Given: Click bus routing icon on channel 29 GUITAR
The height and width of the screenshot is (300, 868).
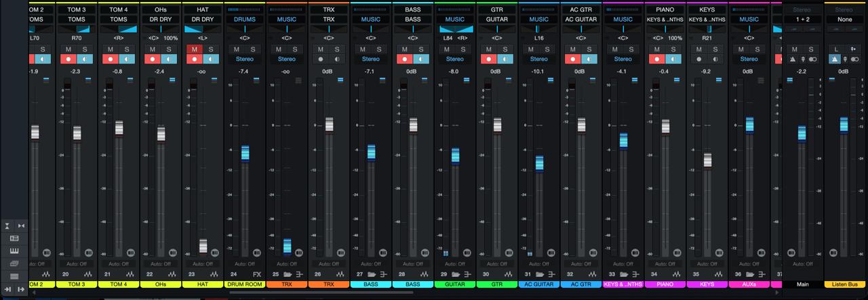Looking at the screenshot, I should click(467, 274).
